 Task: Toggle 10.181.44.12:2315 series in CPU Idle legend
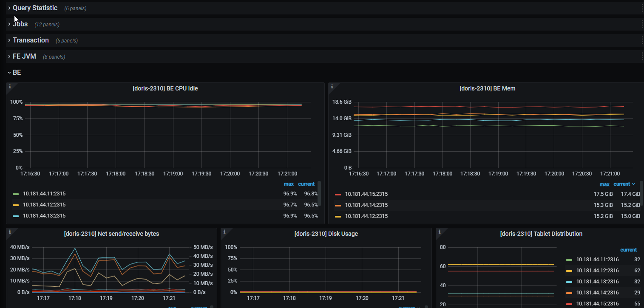pos(44,205)
